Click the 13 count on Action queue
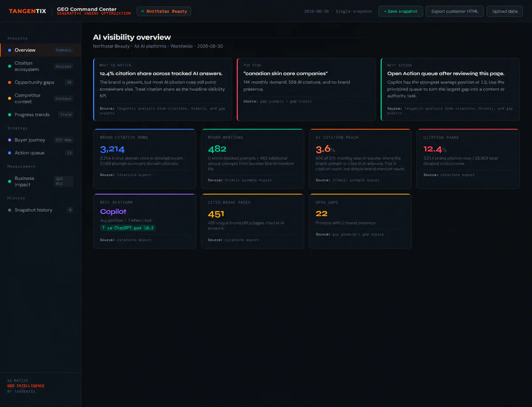Viewport: 532px width, 407px height. click(x=69, y=153)
